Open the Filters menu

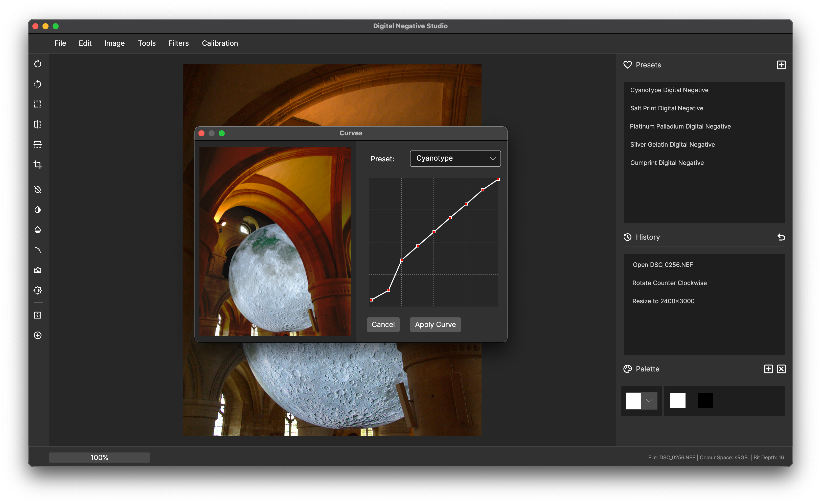[178, 43]
